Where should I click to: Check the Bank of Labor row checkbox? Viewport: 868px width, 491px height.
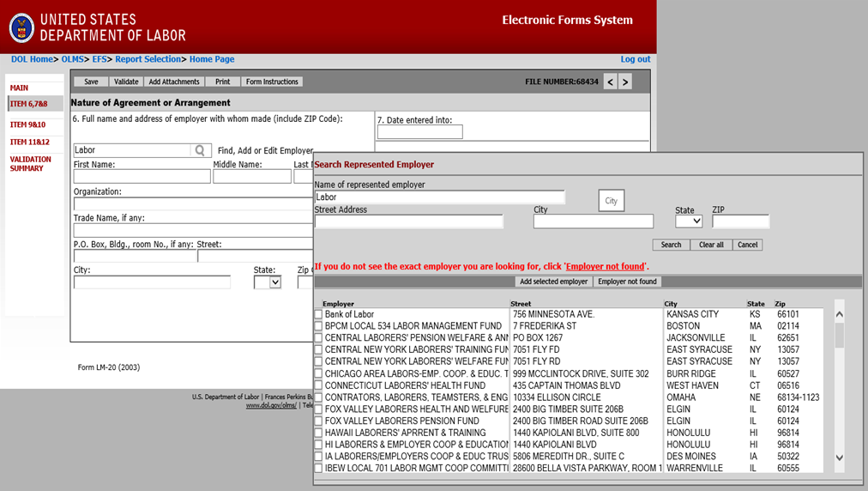tap(318, 314)
